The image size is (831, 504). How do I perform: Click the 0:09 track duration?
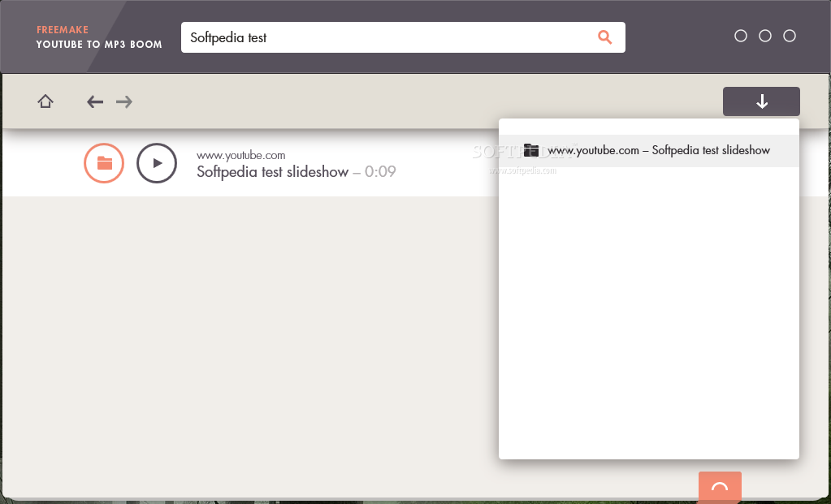[x=380, y=171]
